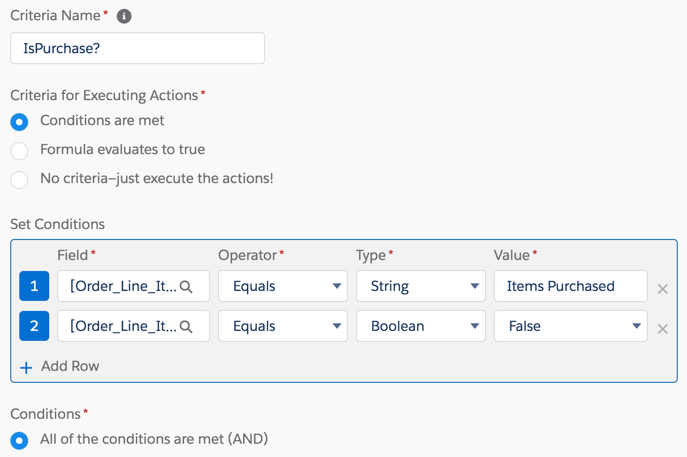Remove condition row 2 with the X
This screenshot has width=687, height=457.
click(662, 329)
